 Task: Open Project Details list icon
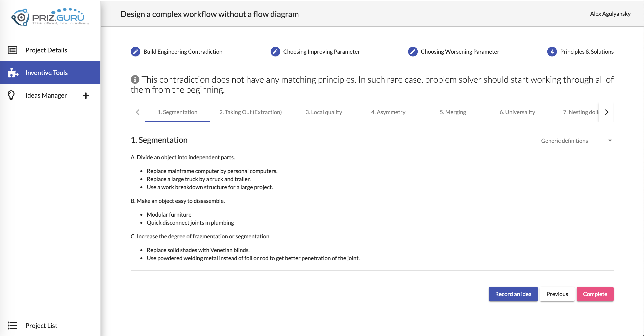pyautogui.click(x=12, y=50)
